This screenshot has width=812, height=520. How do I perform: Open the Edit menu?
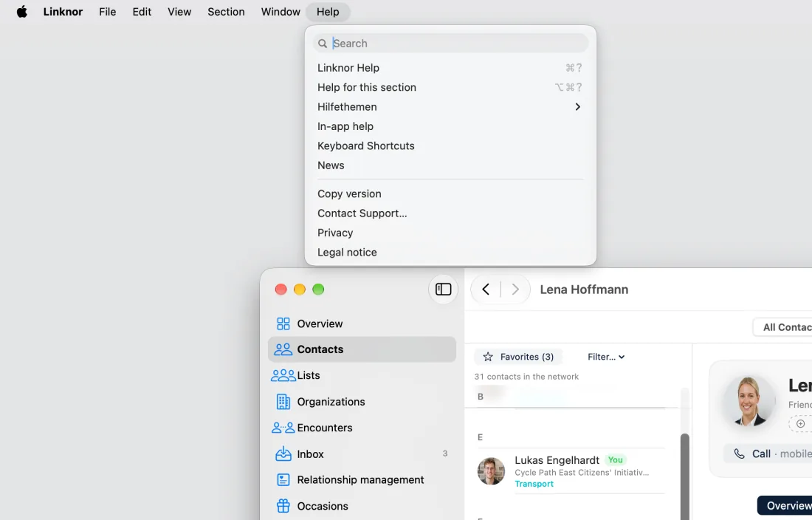142,11
